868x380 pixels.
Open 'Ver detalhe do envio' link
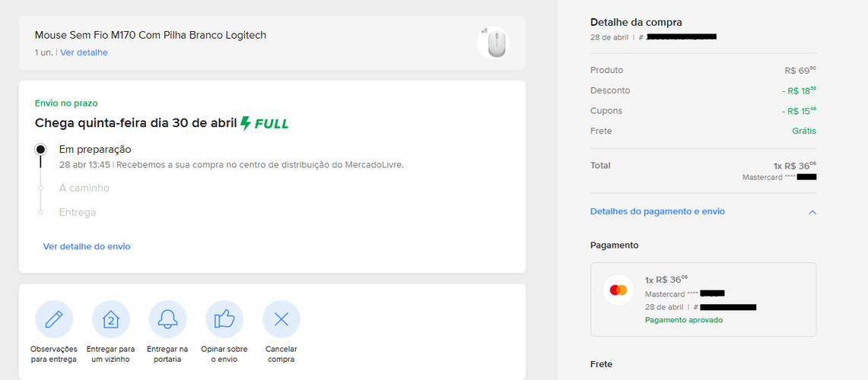click(x=87, y=247)
